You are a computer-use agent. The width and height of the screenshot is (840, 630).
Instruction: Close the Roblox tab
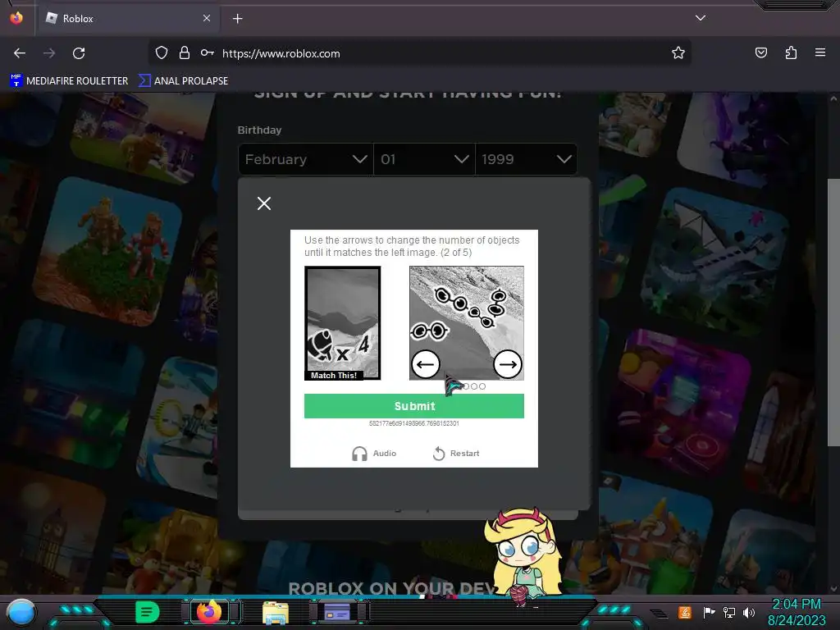coord(207,18)
